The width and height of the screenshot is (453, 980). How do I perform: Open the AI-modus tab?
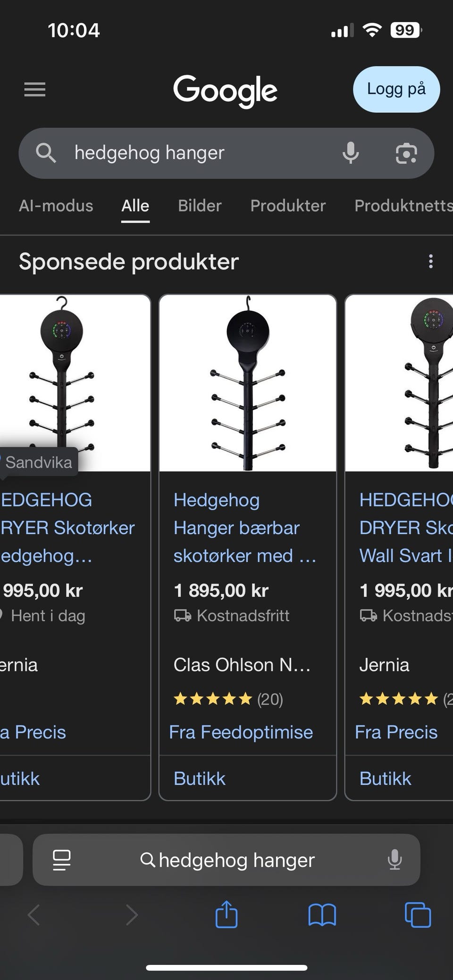point(56,206)
